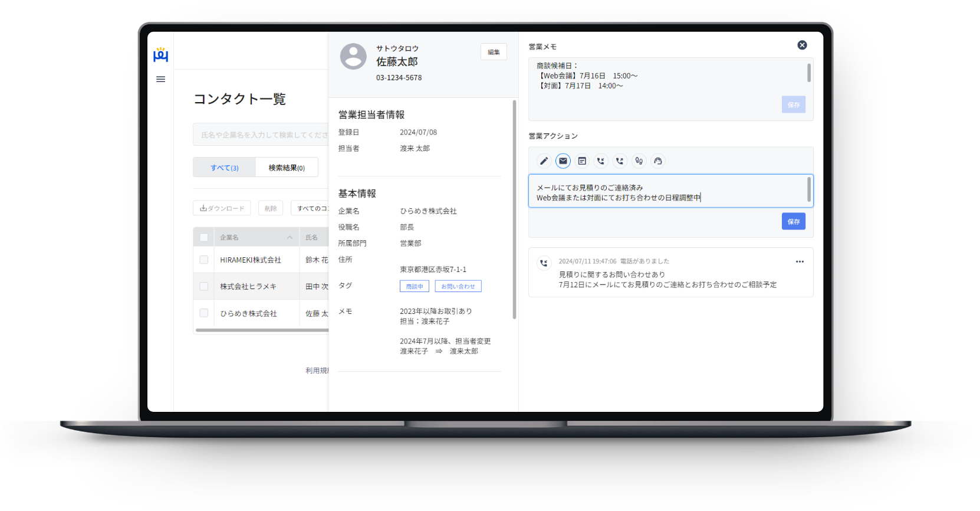Open the three-dot menu on the log entry
The image size is (980, 511).
(800, 261)
